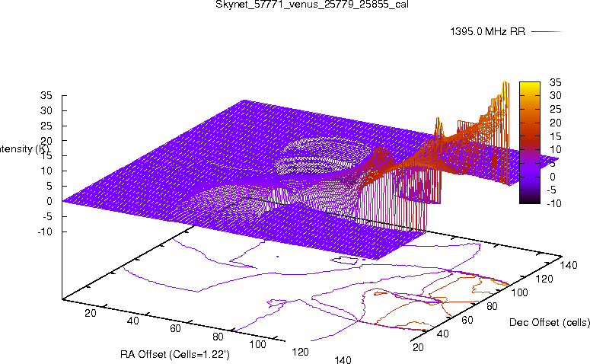590x364 pixels.
Task: Select the Dec Offset (cells) axis label
Action: [550, 322]
